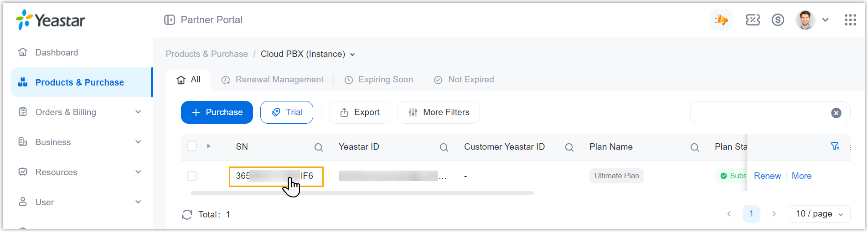Click the dollar currency icon in header

[x=778, y=20]
